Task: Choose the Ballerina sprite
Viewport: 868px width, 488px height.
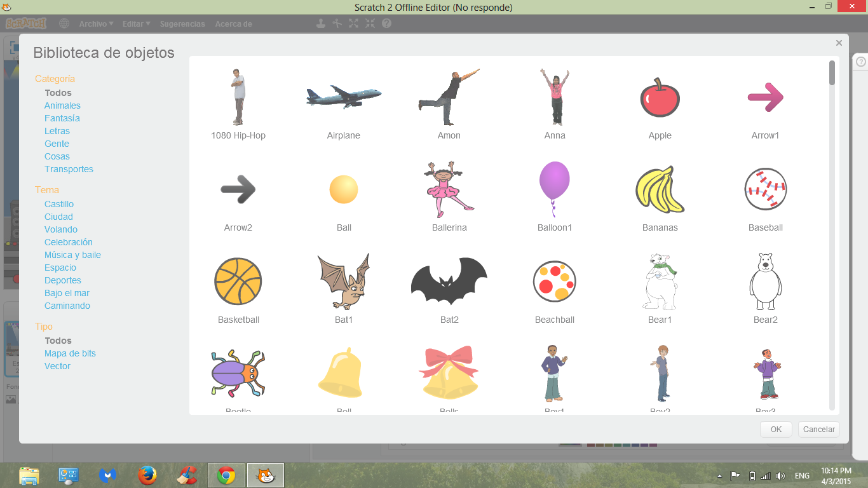Action: (449, 189)
